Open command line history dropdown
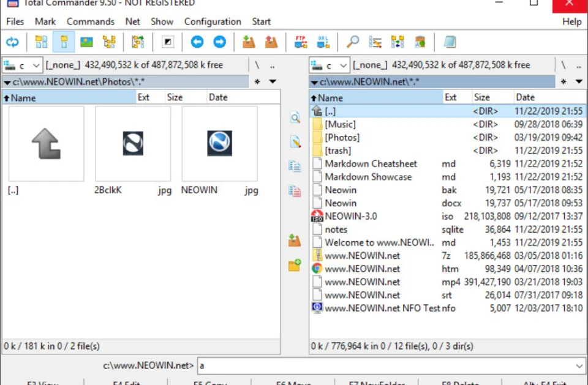This screenshot has height=385, width=588. click(579, 365)
